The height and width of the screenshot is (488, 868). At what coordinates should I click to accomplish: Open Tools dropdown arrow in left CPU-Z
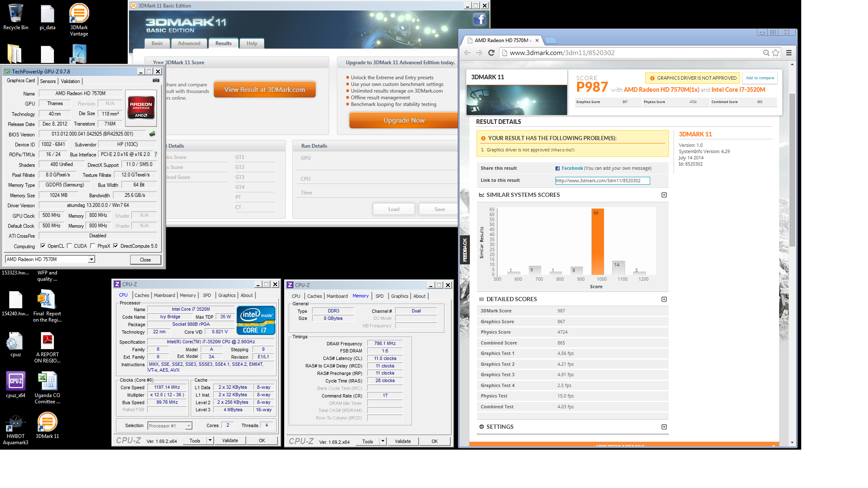click(x=210, y=440)
